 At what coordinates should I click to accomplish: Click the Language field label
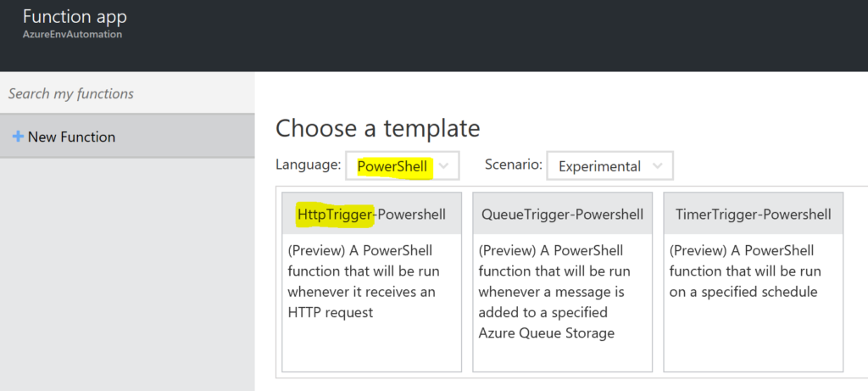tap(308, 165)
